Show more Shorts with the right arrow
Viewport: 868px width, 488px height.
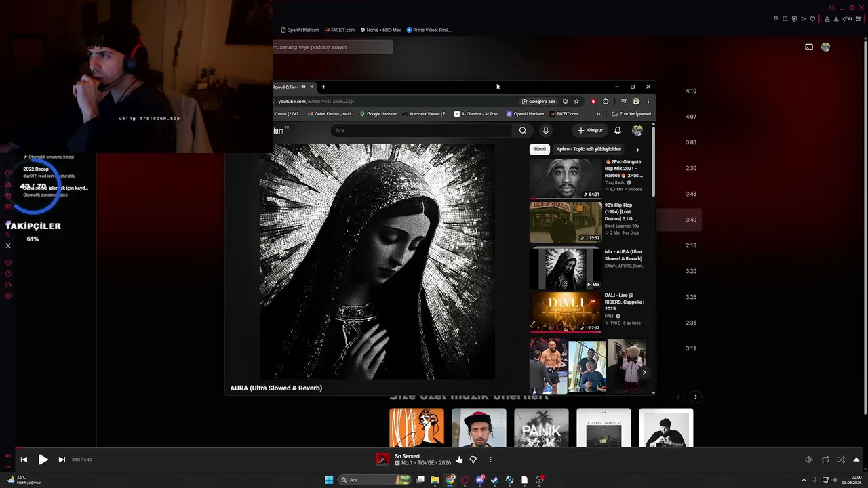644,372
